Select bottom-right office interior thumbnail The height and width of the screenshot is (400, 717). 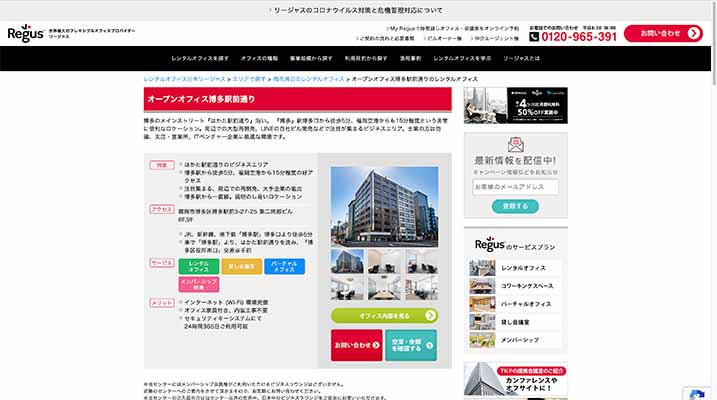422,288
